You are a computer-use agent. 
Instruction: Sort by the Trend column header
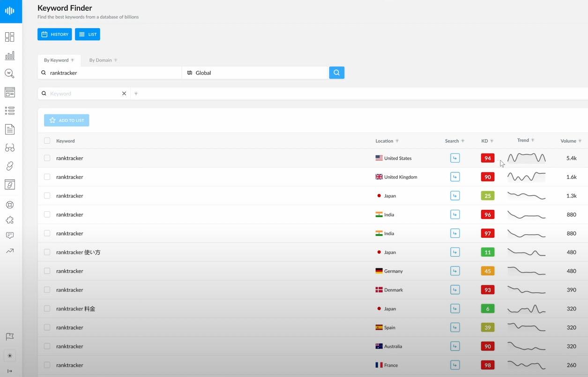(x=526, y=140)
